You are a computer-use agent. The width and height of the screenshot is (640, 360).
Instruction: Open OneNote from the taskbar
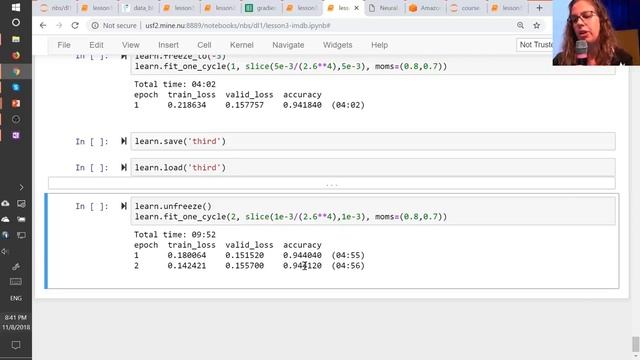16,136
